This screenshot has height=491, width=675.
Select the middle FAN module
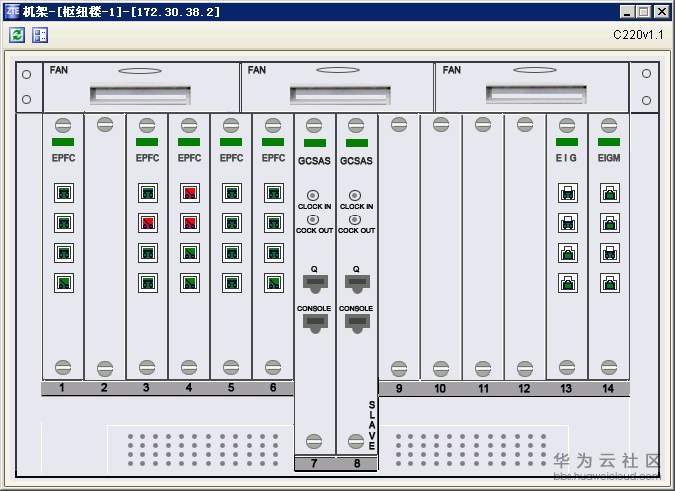[x=338, y=87]
